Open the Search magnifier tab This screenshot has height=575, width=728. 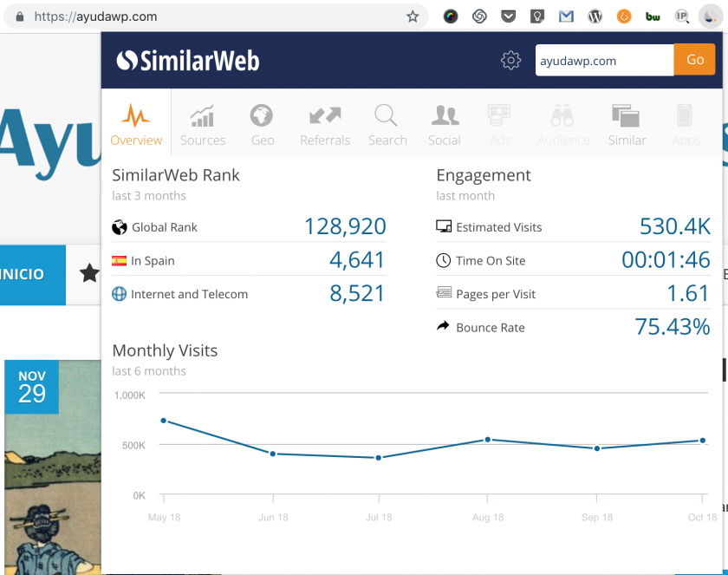(x=387, y=124)
